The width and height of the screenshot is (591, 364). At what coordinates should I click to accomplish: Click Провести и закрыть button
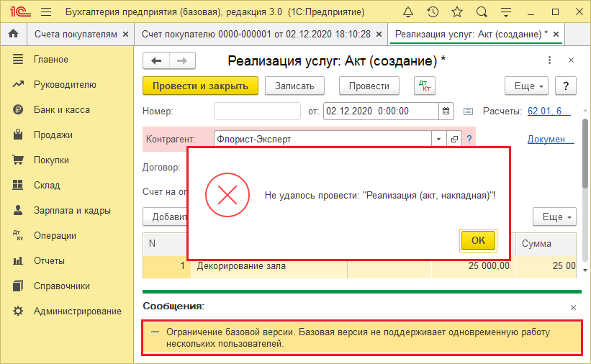point(200,86)
